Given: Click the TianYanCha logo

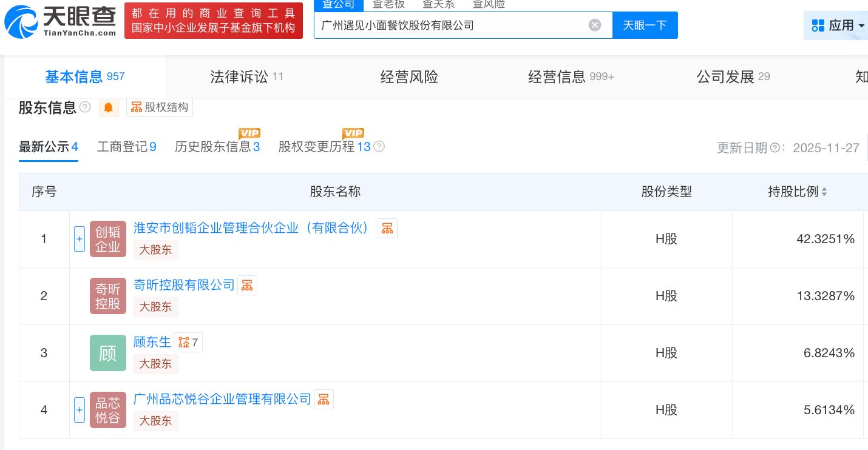Looking at the screenshot, I should [x=61, y=21].
